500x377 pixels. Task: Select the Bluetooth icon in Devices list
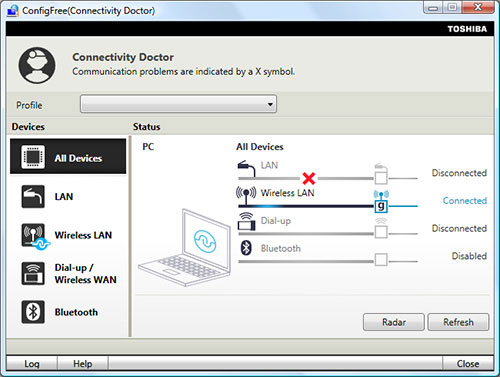[x=33, y=312]
